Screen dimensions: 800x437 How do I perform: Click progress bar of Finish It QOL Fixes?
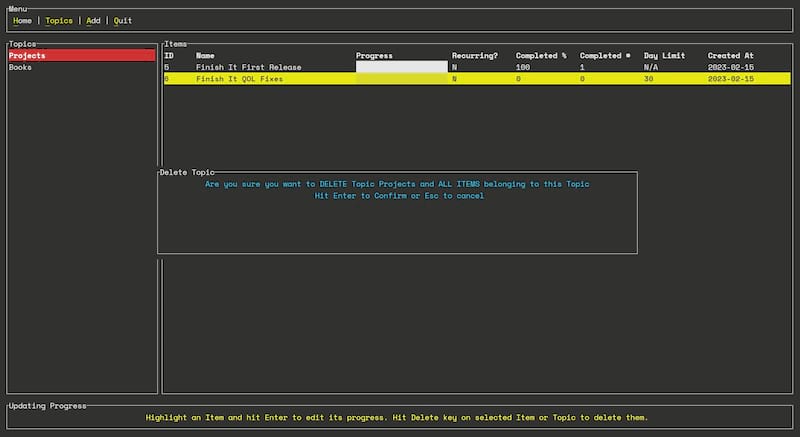(402, 79)
